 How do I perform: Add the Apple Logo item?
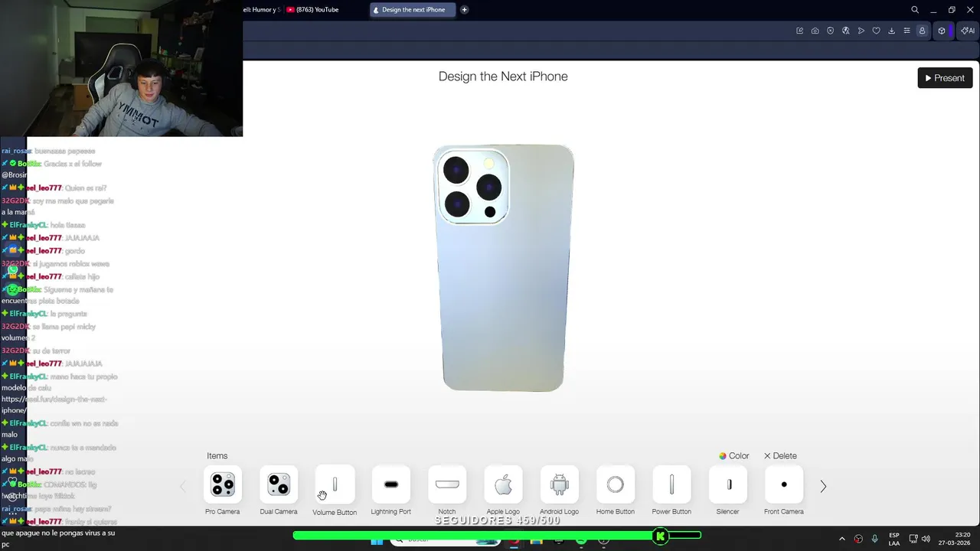click(x=503, y=484)
